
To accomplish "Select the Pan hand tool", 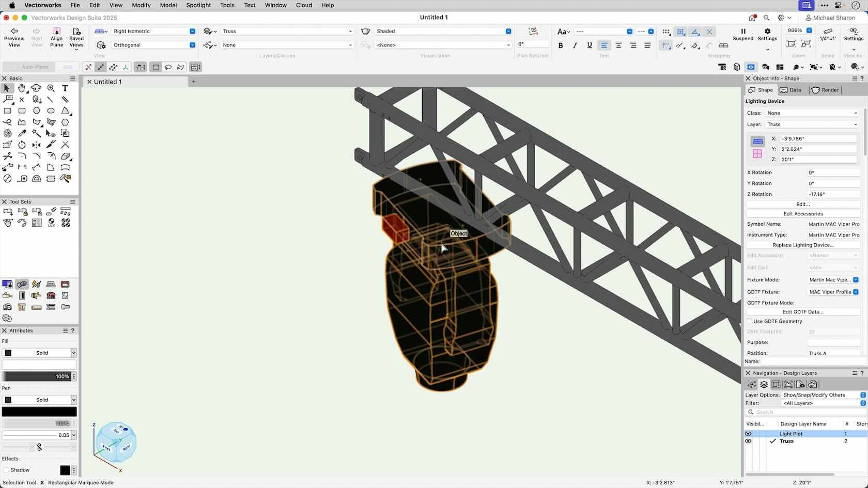I will [22, 88].
